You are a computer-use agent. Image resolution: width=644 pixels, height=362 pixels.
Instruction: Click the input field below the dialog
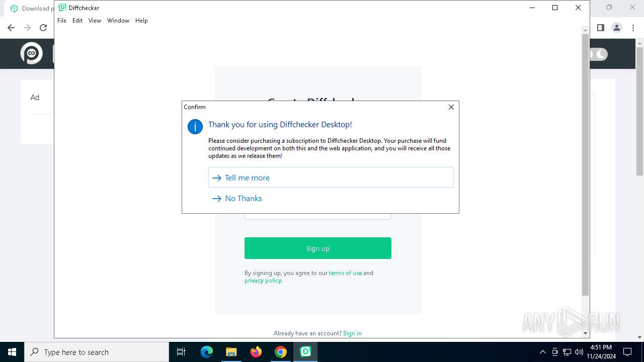pos(318,216)
